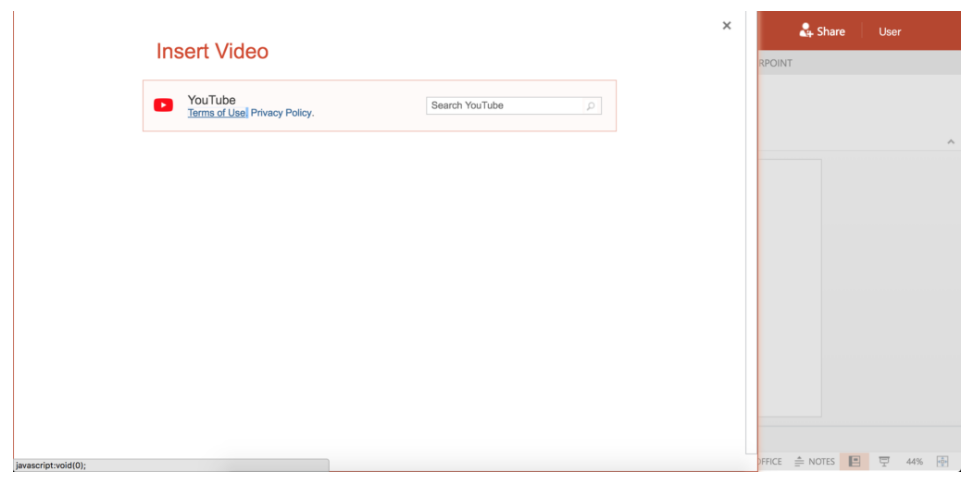This screenshot has height=485, width=969.
Task: Toggle the Notes pane
Action: pyautogui.click(x=815, y=461)
